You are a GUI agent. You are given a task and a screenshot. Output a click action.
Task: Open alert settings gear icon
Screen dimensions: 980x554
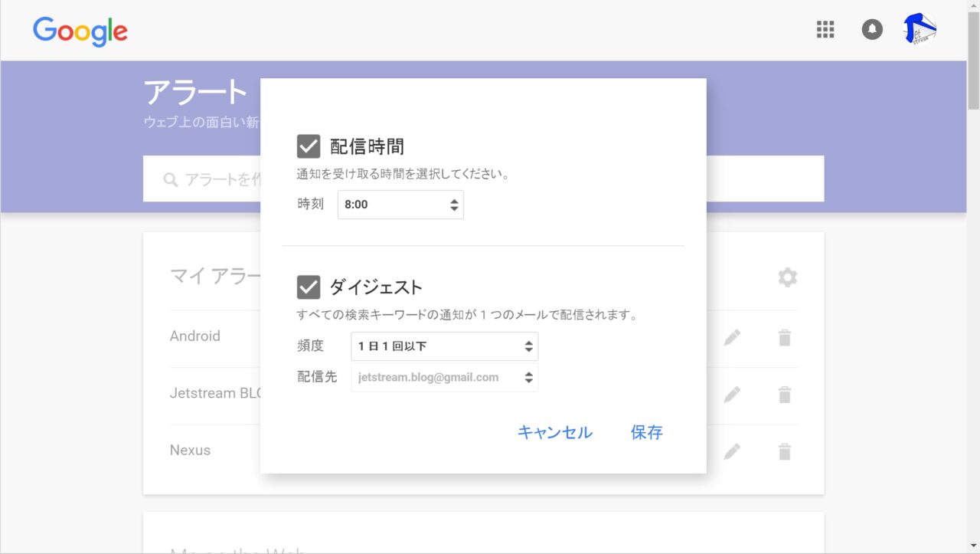(787, 277)
